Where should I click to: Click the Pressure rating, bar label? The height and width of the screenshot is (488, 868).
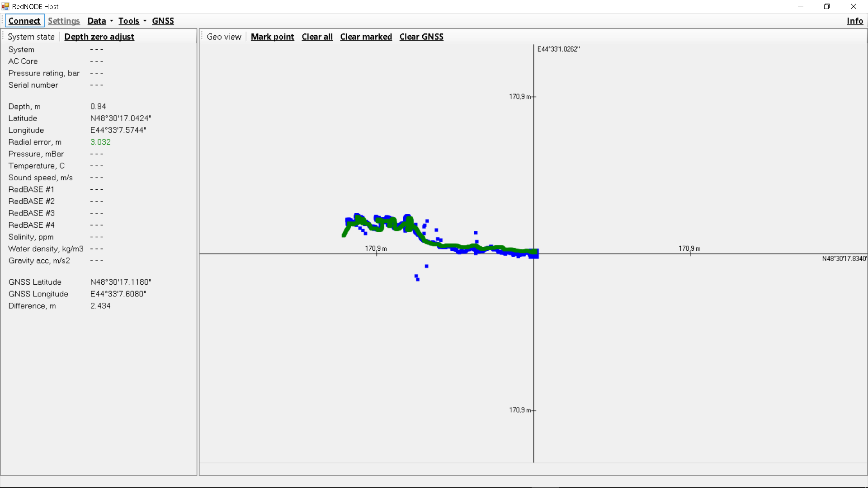click(44, 73)
